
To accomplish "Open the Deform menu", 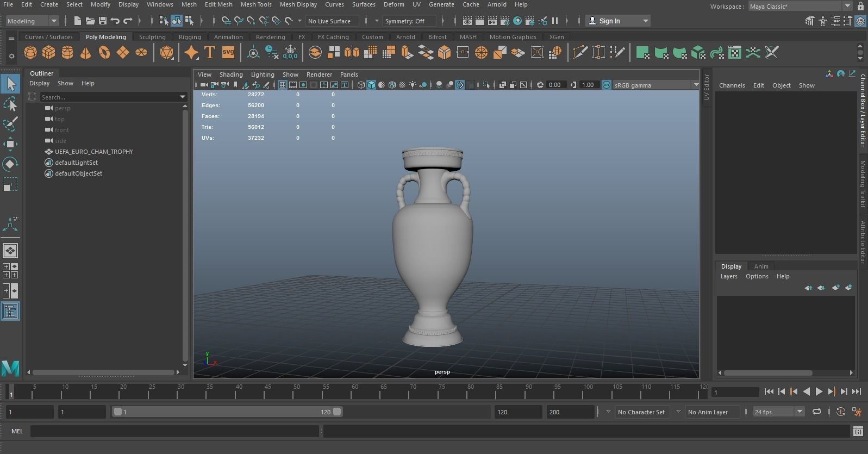I will coord(394,4).
